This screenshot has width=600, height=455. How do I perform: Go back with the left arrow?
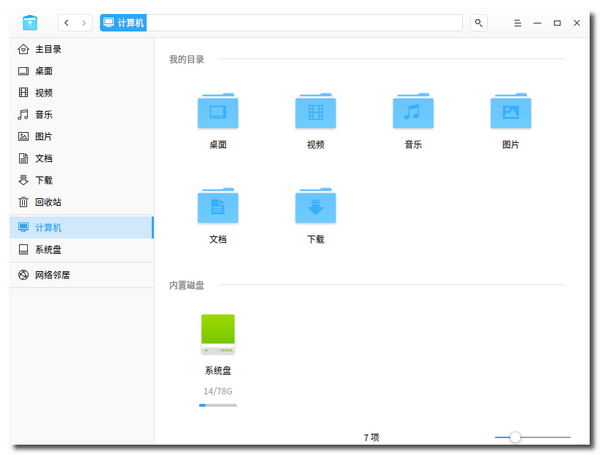pos(67,23)
